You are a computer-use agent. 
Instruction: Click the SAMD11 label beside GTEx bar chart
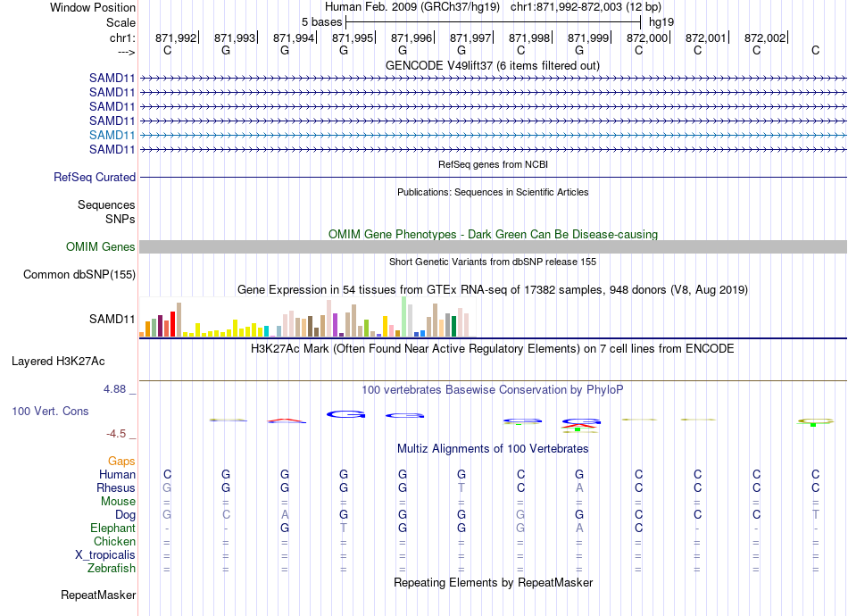click(112, 319)
